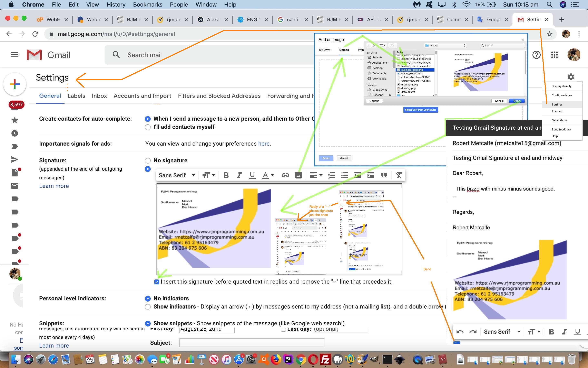Select the "No indicators" radio button
The height and width of the screenshot is (368, 588).
coord(147,298)
